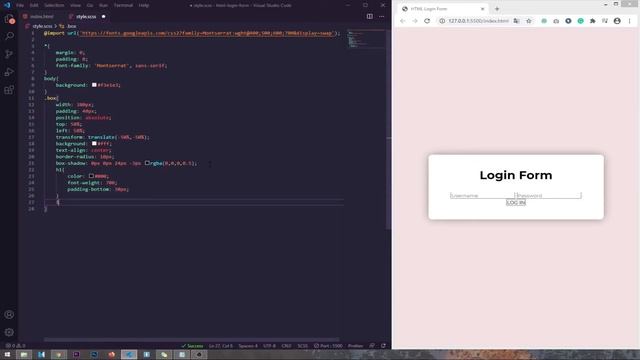
Task: Click the rgba box-shadow color swatch
Action: coord(147,163)
